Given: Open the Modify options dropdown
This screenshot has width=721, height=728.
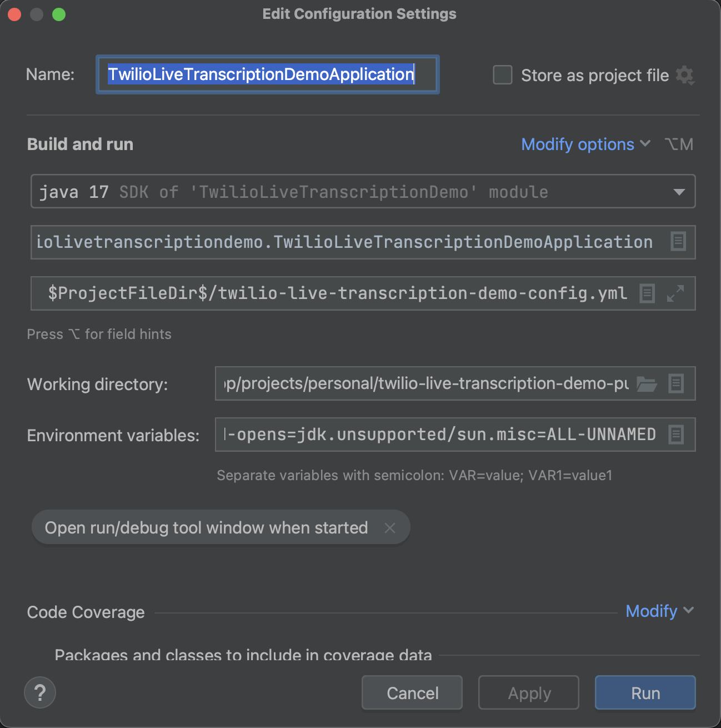Looking at the screenshot, I should pyautogui.click(x=585, y=144).
